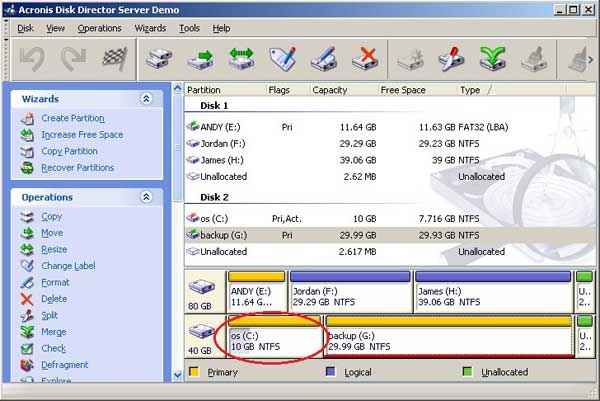
Task: Click the checkered flag Commit icon
Action: [x=112, y=58]
